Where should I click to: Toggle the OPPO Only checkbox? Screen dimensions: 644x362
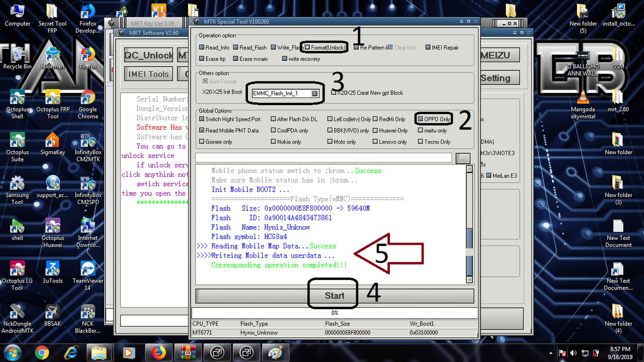[x=421, y=119]
